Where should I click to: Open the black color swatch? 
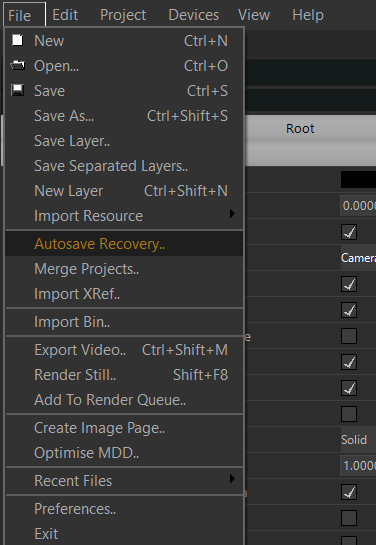click(358, 179)
